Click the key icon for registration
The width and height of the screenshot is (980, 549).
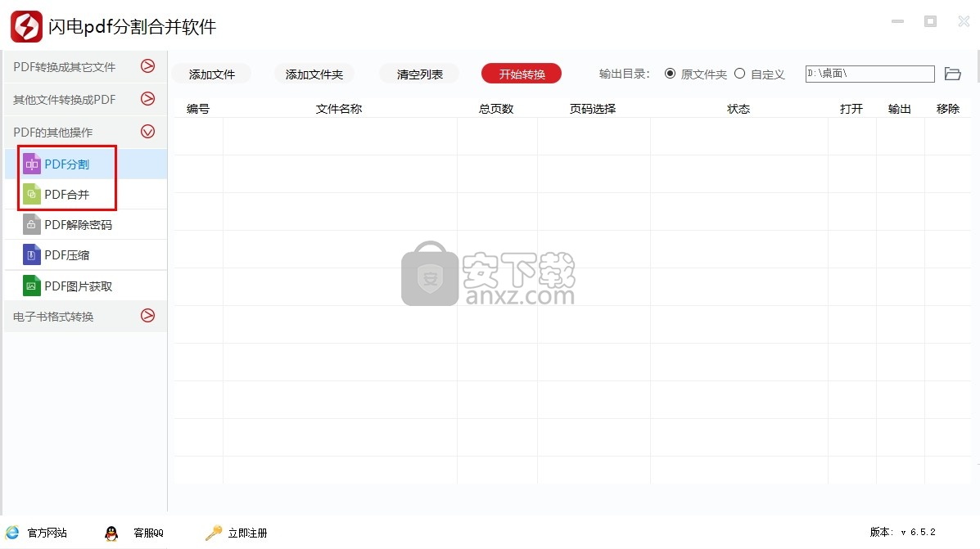pyautogui.click(x=214, y=533)
